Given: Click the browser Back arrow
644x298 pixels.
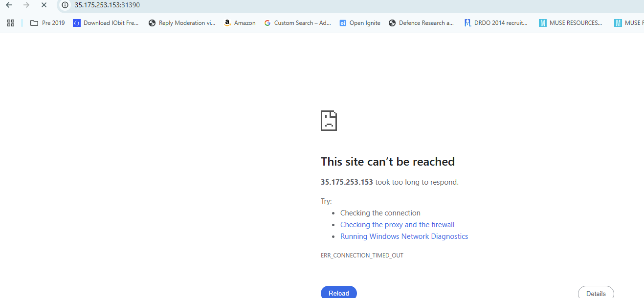Looking at the screenshot, I should point(9,5).
